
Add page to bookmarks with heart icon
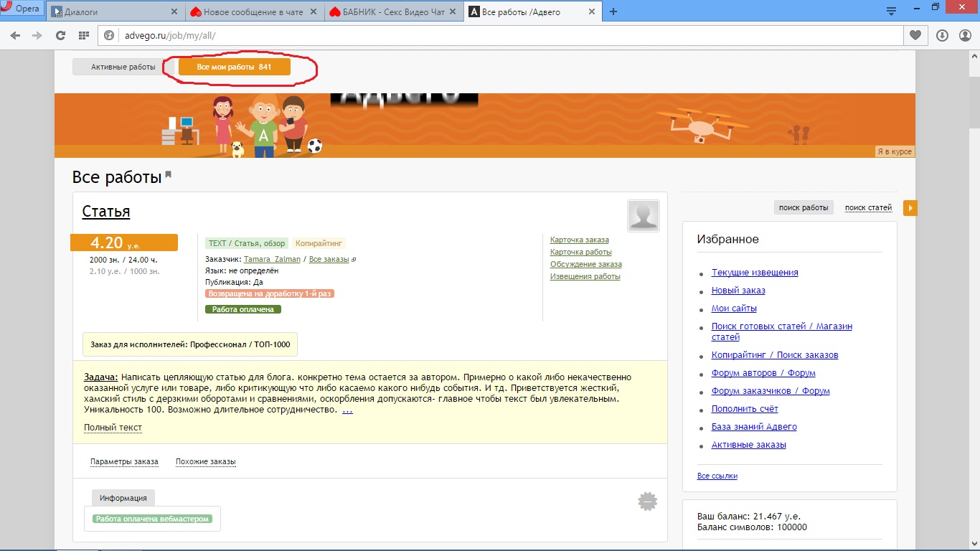pos(915,35)
